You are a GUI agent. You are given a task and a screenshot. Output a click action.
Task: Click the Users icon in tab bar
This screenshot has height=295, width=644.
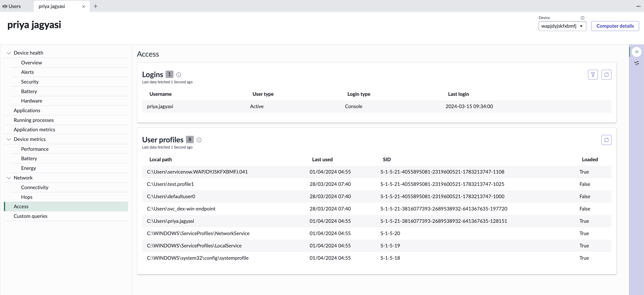(5, 6)
